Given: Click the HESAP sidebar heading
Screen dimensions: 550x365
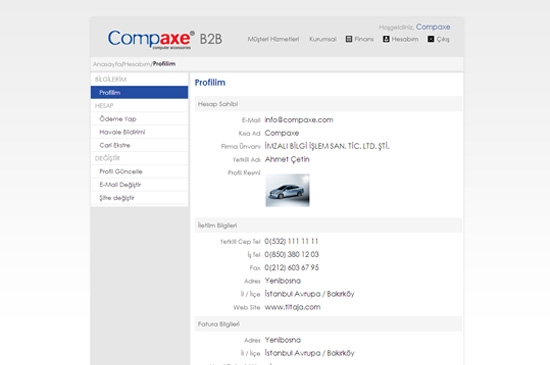Looking at the screenshot, I should 104,106.
